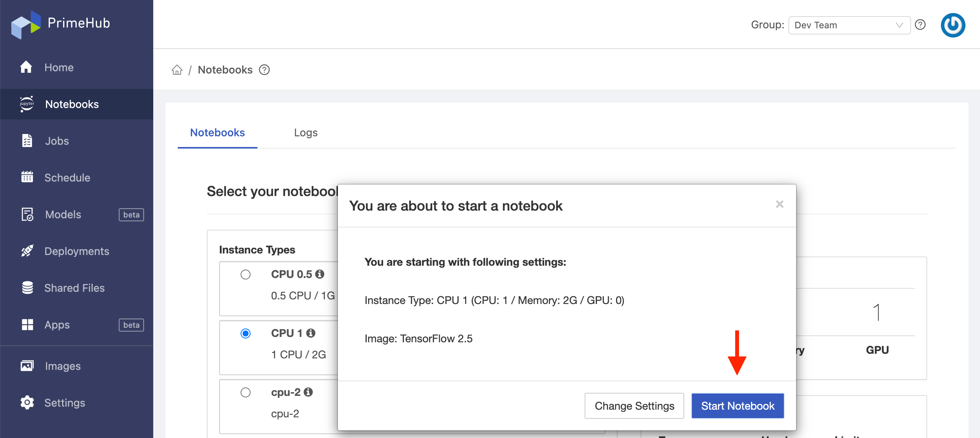Click the Settings gear icon
980x438 pixels.
pos(27,402)
